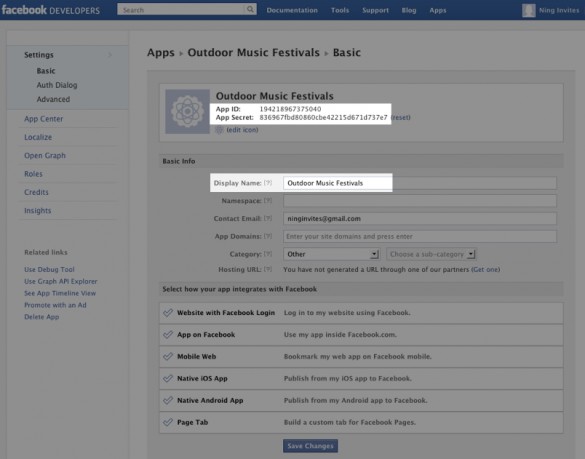This screenshot has height=459, width=585.
Task: Click the search magnifier icon
Action: pos(250,9)
